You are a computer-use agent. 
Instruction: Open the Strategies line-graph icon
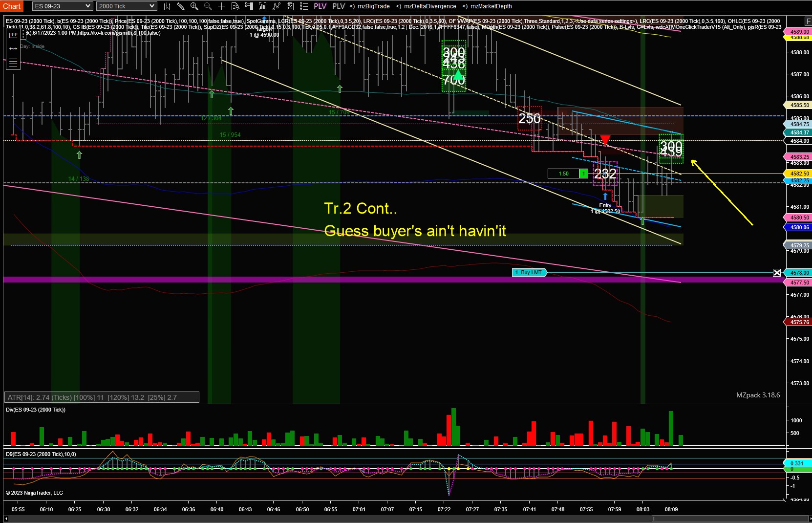point(276,6)
